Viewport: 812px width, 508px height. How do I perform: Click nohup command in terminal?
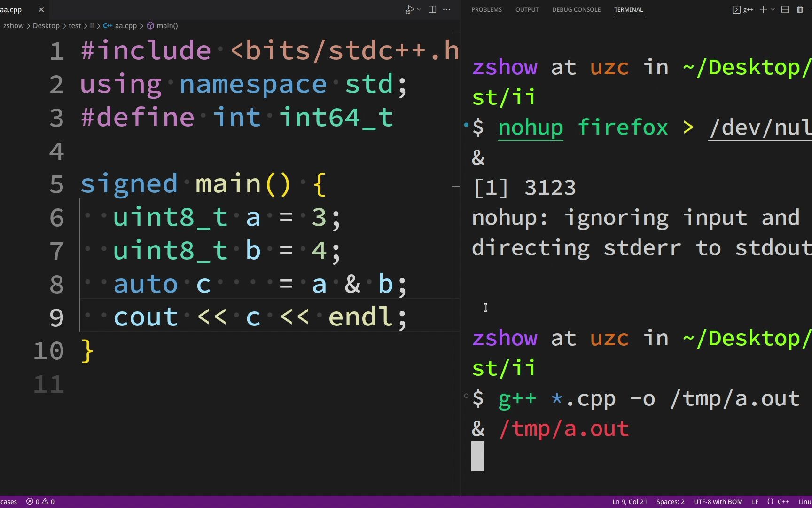point(531,127)
